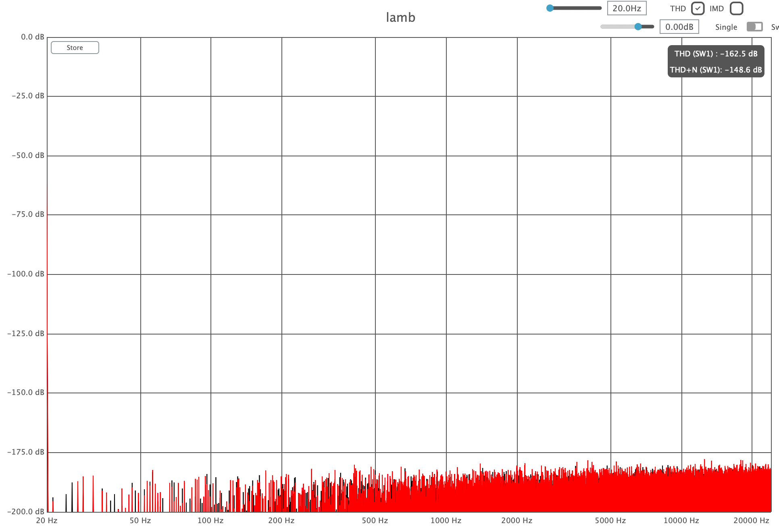Click the -200.0 dB axis label
This screenshot has height=532, width=779.
[26, 511]
